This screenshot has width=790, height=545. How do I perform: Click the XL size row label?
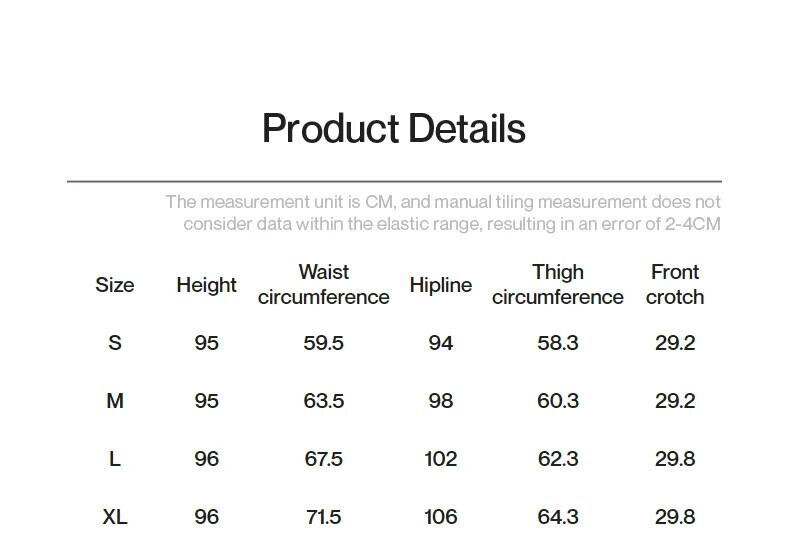tap(115, 517)
